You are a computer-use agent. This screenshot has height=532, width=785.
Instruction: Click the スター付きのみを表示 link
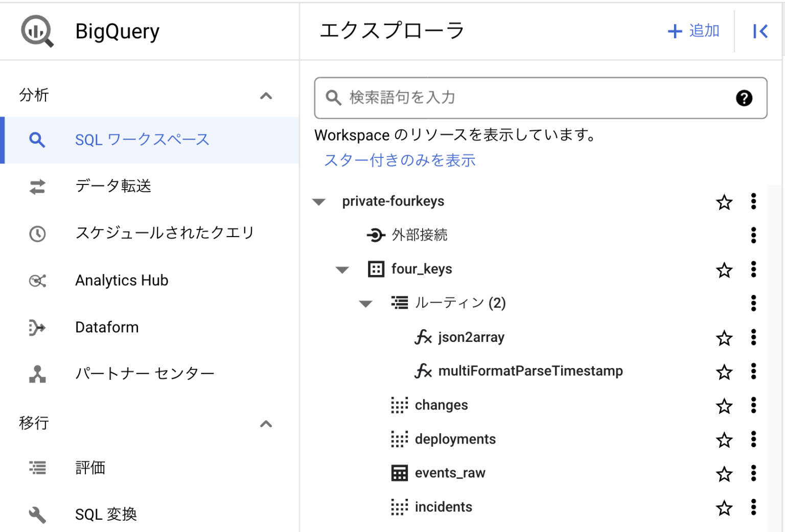(399, 160)
